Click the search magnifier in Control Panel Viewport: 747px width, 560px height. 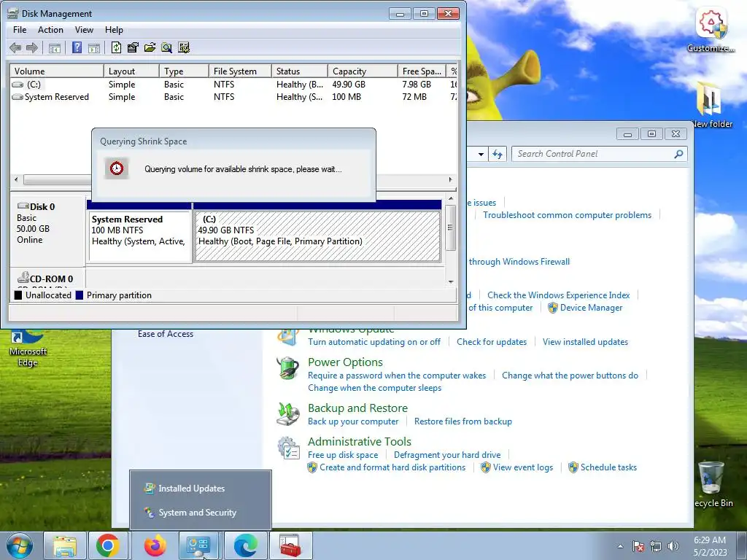pos(679,154)
